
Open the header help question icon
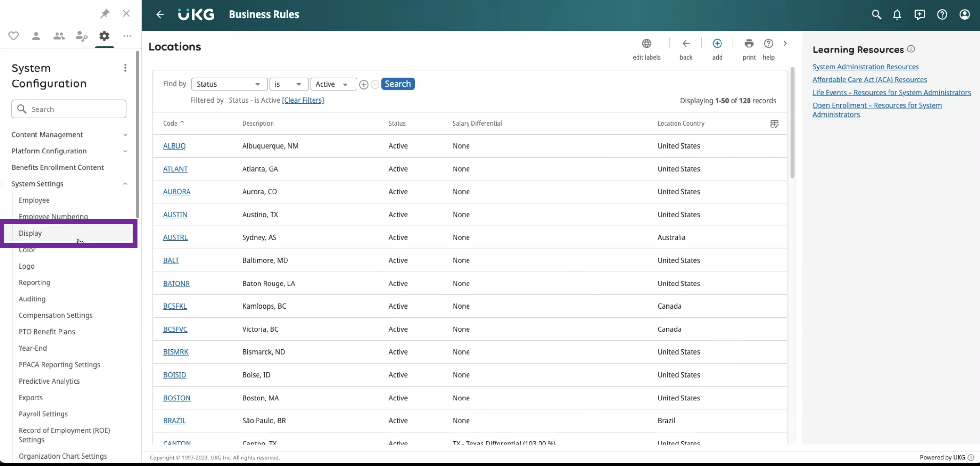(942, 14)
